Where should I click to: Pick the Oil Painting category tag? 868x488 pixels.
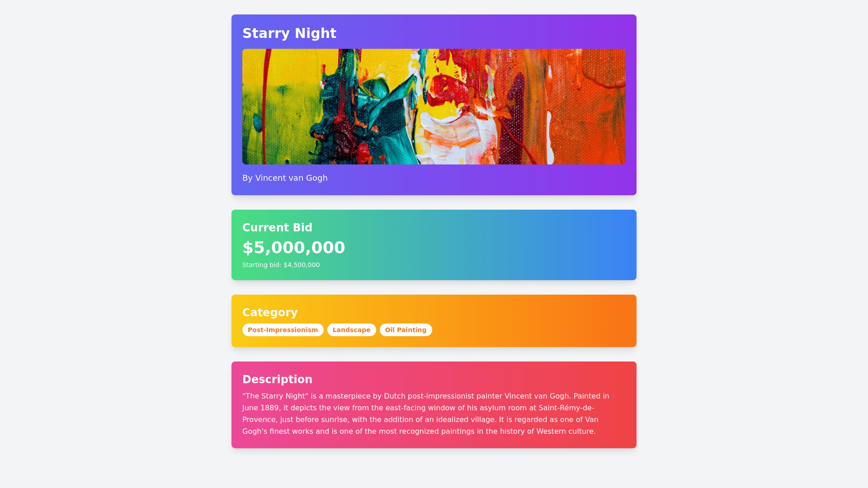point(406,330)
